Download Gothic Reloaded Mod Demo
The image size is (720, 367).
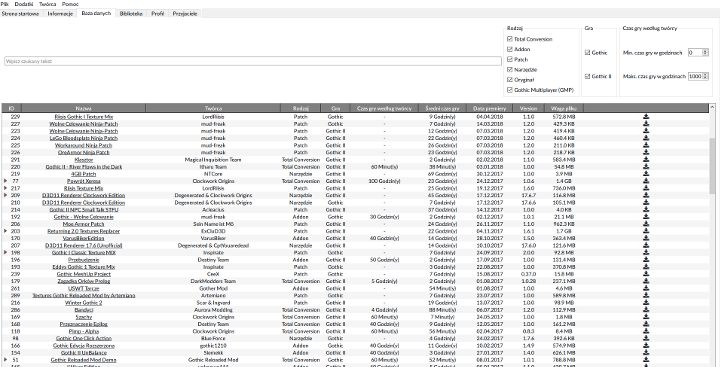click(x=646, y=360)
